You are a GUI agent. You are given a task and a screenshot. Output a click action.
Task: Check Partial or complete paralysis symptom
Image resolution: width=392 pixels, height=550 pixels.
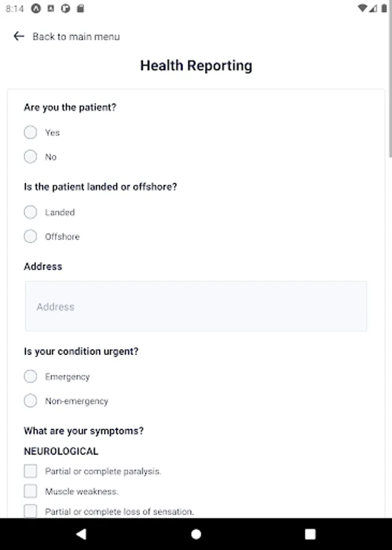[31, 471]
